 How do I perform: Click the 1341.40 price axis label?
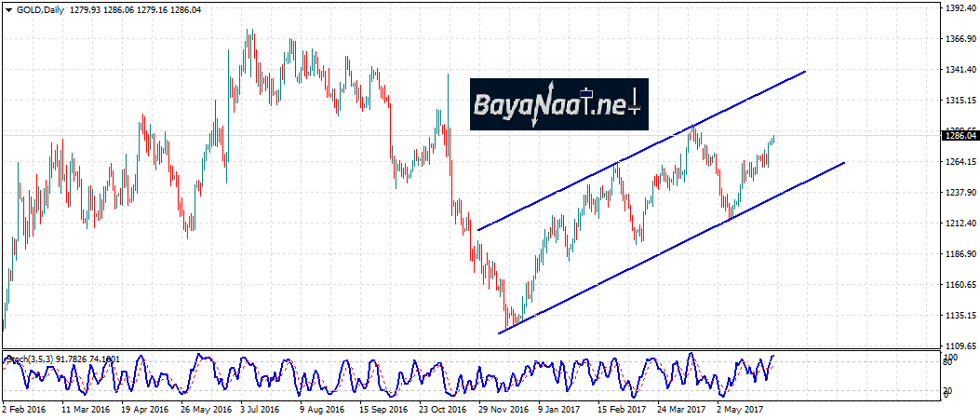point(959,70)
